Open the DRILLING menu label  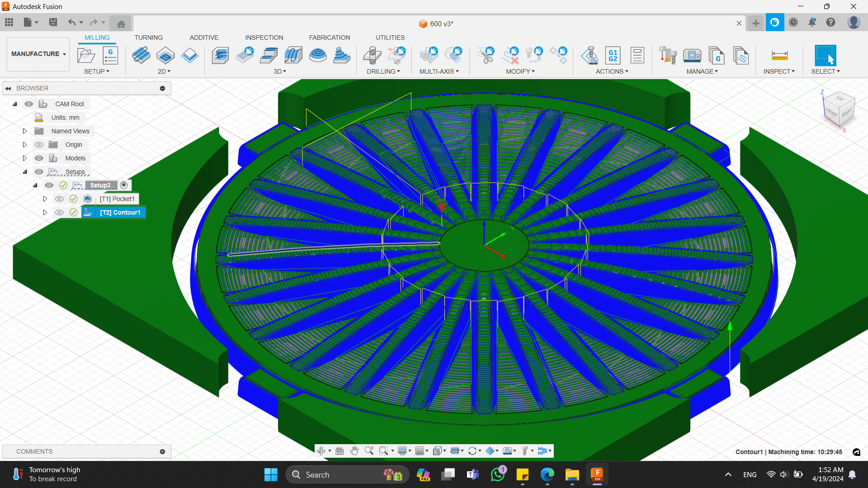383,71
